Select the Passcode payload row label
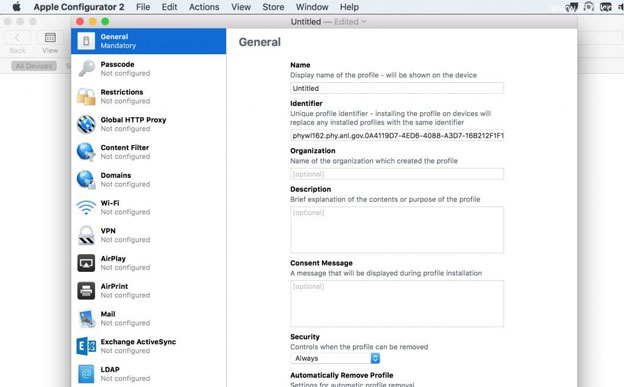The image size is (624, 387). click(117, 64)
